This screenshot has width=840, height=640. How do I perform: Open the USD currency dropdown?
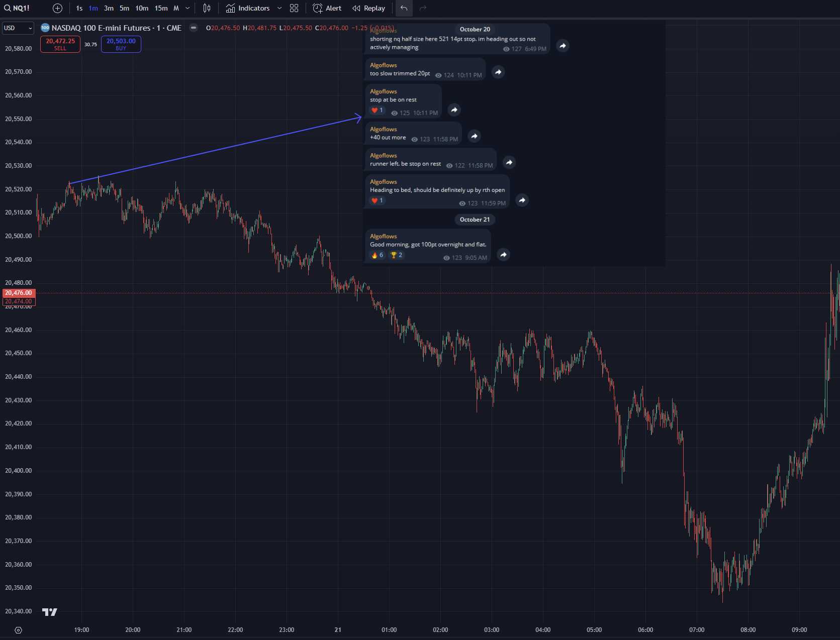coord(18,28)
